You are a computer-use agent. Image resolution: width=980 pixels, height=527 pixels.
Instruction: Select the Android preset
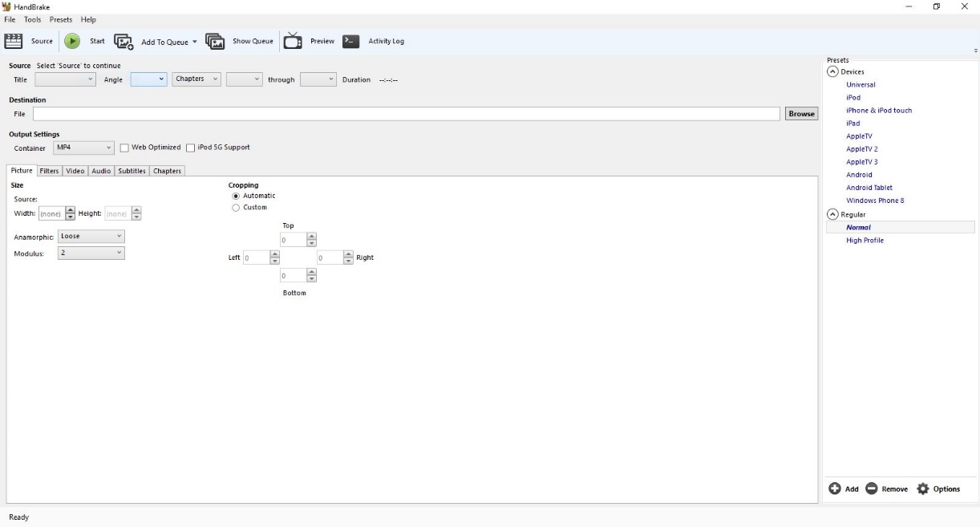[x=859, y=175]
